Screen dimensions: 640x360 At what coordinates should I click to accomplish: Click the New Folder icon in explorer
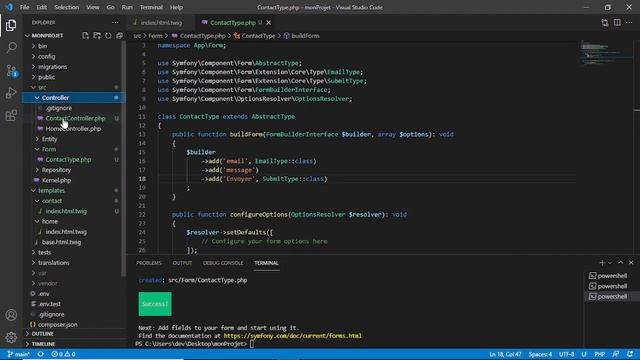click(97, 36)
